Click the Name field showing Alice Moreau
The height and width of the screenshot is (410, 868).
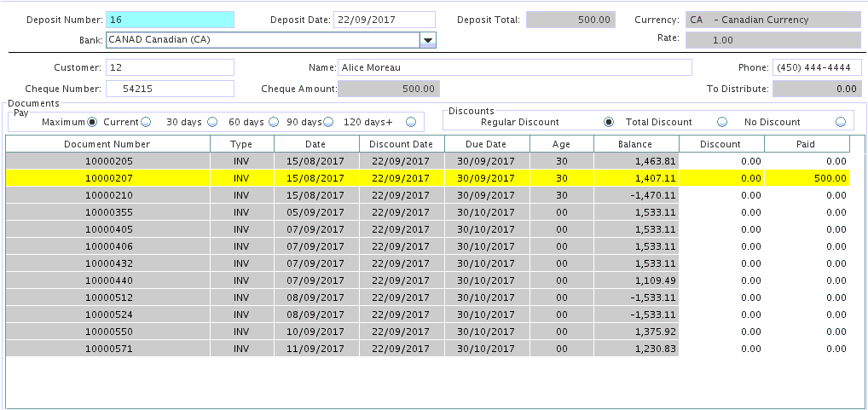click(x=514, y=67)
